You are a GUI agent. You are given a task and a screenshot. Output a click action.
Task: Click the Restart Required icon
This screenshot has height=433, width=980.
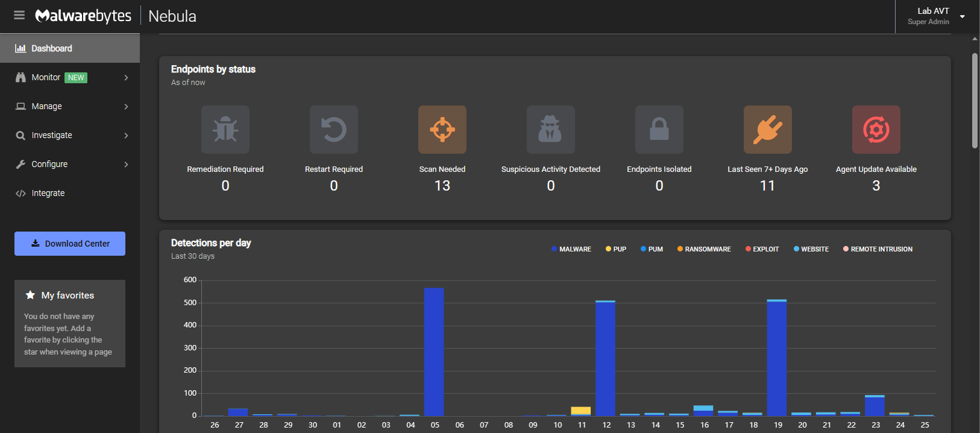click(334, 130)
